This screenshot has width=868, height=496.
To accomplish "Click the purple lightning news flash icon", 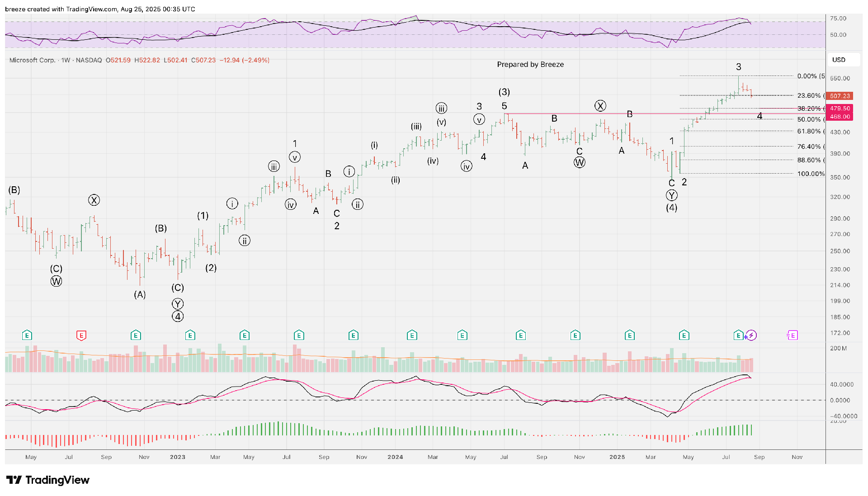I will coord(751,335).
